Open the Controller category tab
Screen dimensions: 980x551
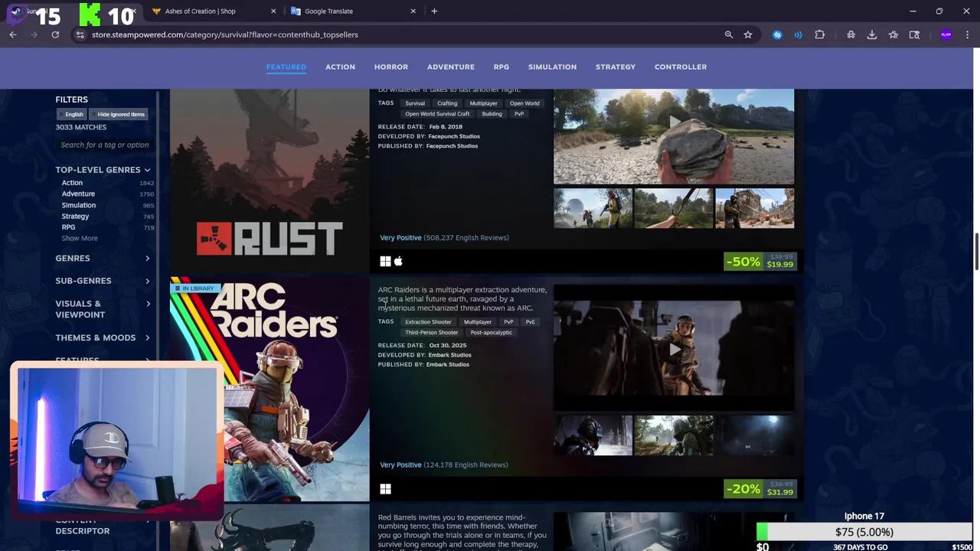click(x=681, y=67)
